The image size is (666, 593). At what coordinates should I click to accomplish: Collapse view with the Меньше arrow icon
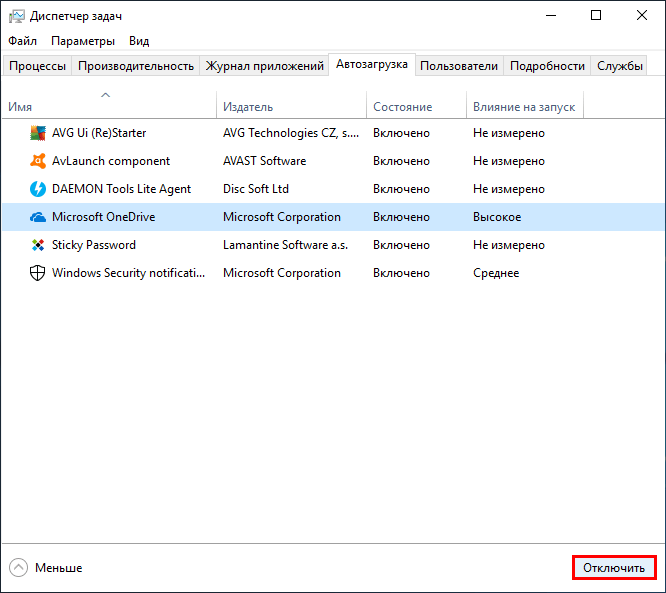click(18, 568)
